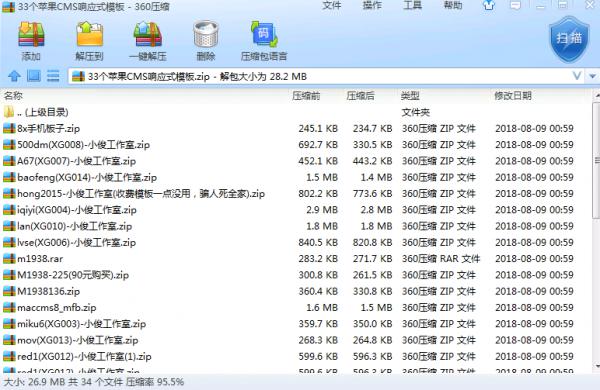Image resolution: width=600 pixels, height=390 pixels.
Task: Select file baofeng(XG014)-小俊工作室.zip
Action: [x=297, y=177]
